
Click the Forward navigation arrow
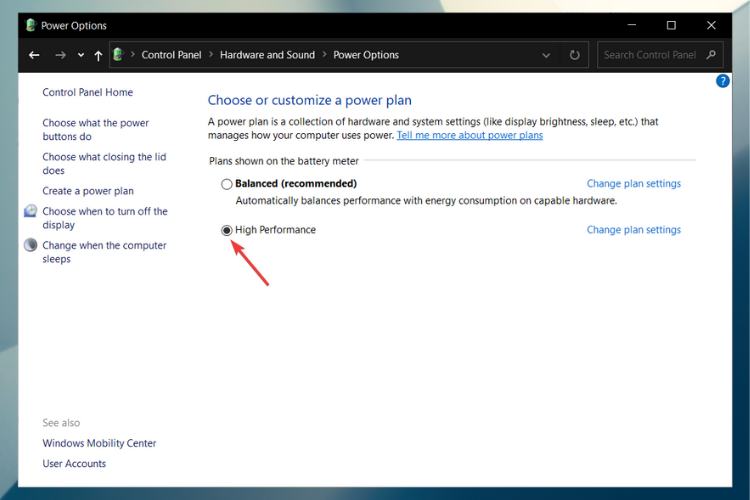pyautogui.click(x=61, y=55)
